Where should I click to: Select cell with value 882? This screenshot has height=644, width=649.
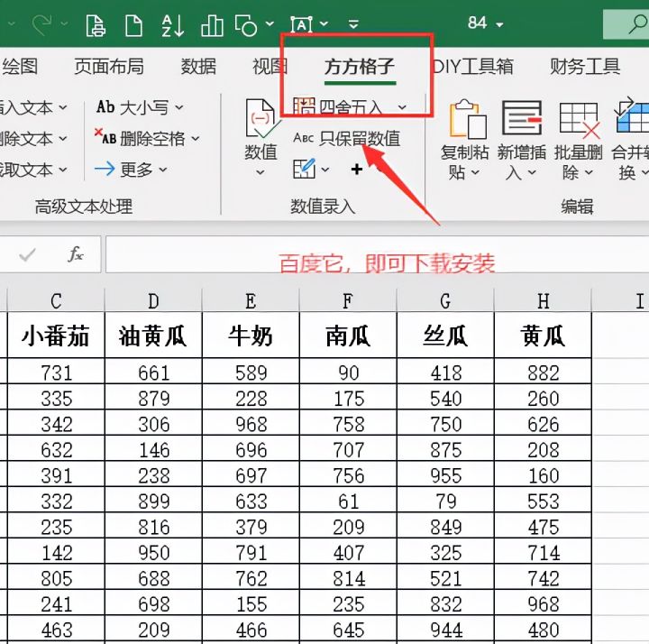point(543,372)
